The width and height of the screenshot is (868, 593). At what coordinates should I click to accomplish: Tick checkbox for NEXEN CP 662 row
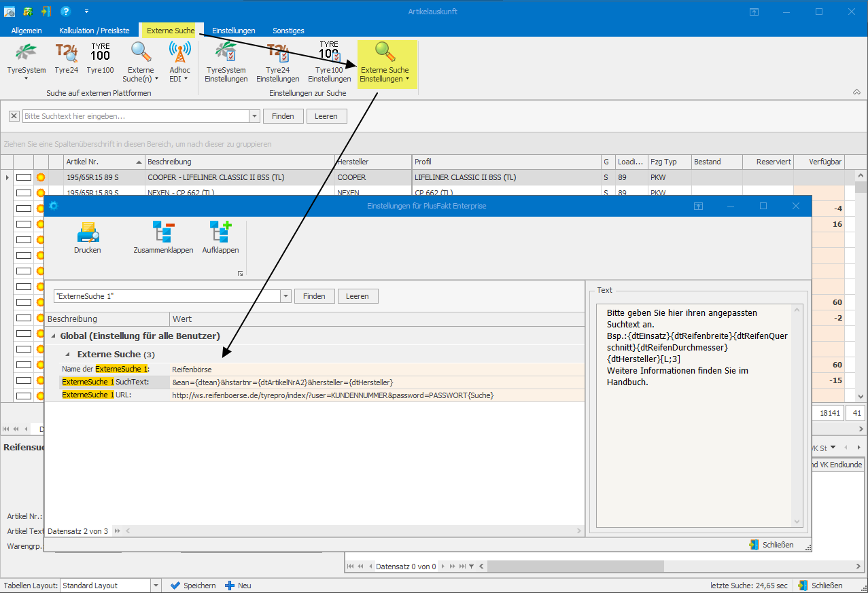click(x=24, y=193)
